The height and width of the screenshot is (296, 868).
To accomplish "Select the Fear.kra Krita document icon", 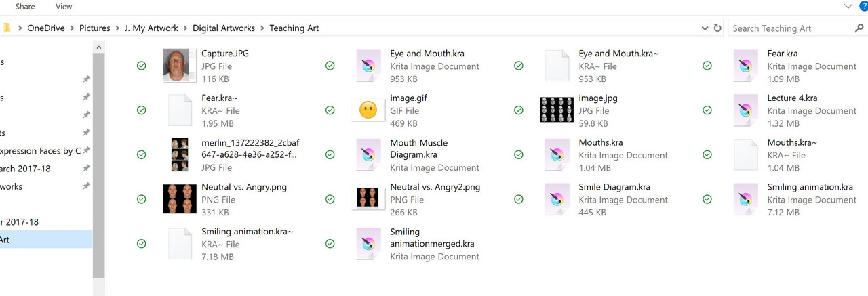I will click(745, 66).
